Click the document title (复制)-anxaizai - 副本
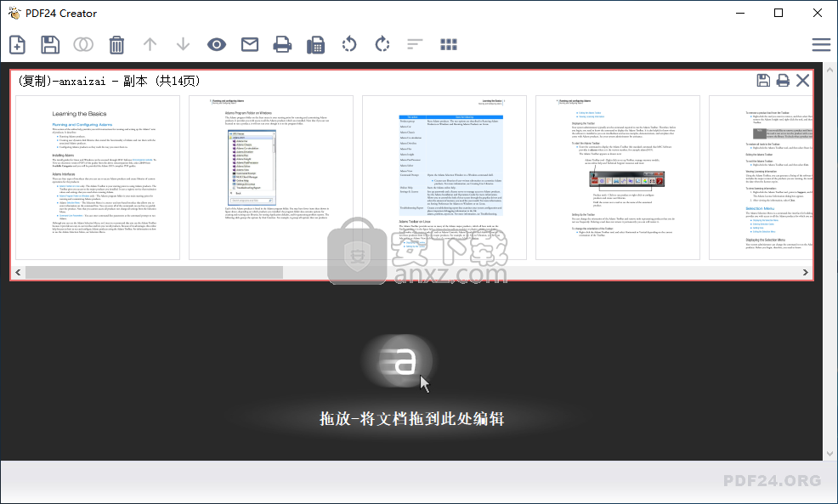838x504 pixels. coord(82,81)
